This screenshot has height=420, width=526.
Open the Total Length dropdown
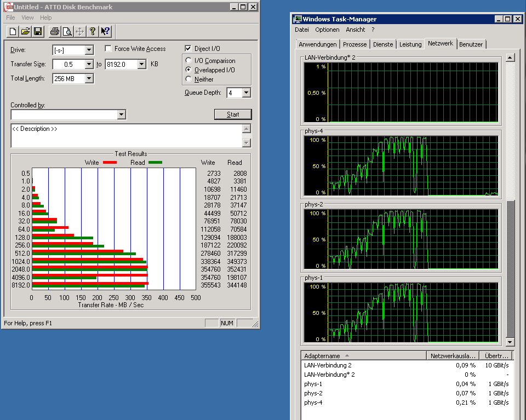(x=89, y=78)
